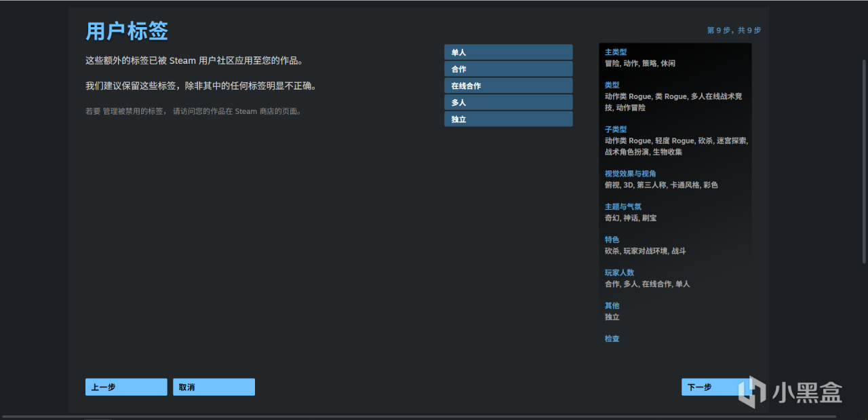The height and width of the screenshot is (420, 868).
Task: Click the 俯视, 3D, 第三人称 tag list
Action: click(661, 185)
